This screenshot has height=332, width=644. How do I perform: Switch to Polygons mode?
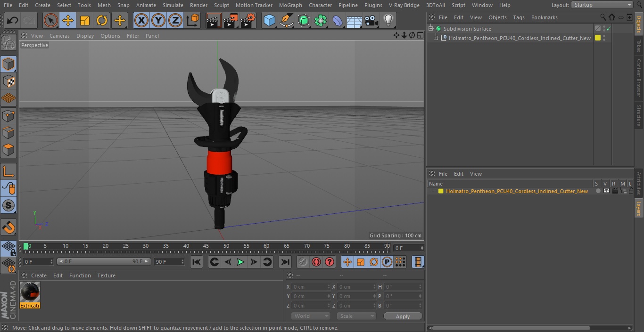pyautogui.click(x=8, y=150)
